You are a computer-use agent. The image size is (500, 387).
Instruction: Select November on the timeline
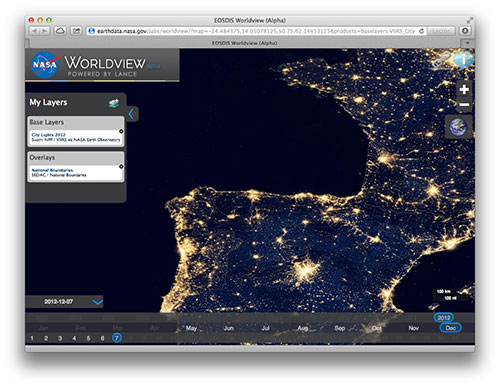(x=414, y=328)
